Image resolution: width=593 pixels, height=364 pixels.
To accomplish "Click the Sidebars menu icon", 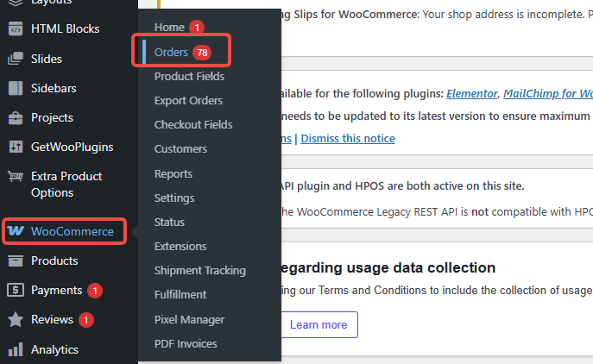I will (x=16, y=88).
